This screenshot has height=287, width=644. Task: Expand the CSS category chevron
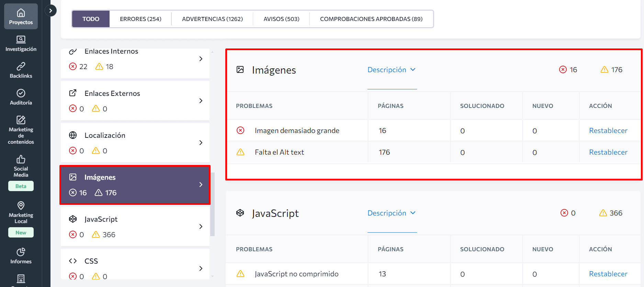tap(201, 268)
